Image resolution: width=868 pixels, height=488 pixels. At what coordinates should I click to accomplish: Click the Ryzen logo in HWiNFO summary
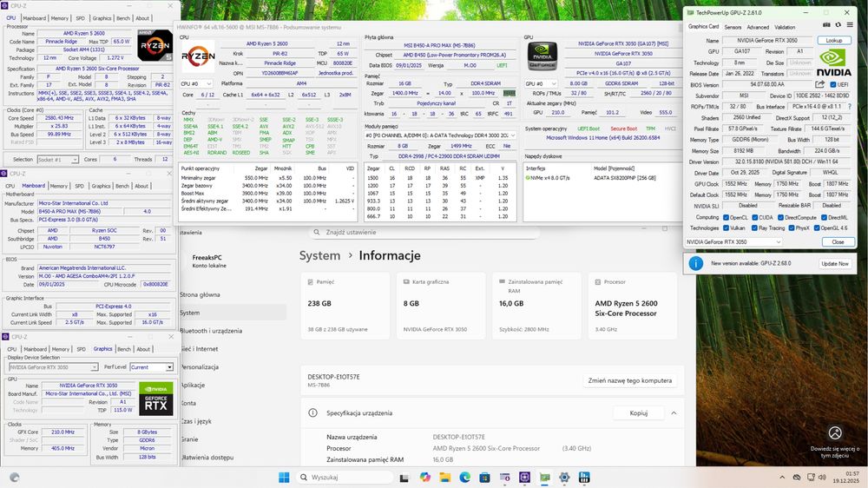tap(198, 56)
